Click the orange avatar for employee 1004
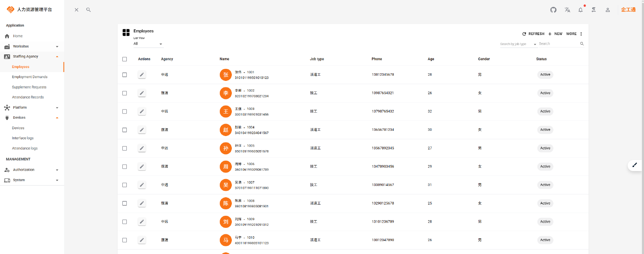The image size is (644, 254). (x=225, y=130)
